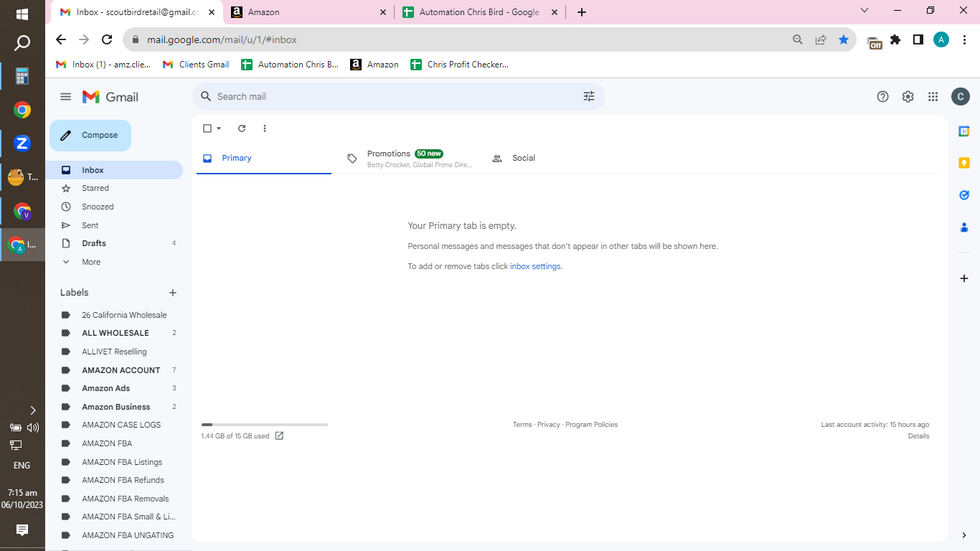
Task: Open Gmail Support help icon
Action: pos(883,97)
